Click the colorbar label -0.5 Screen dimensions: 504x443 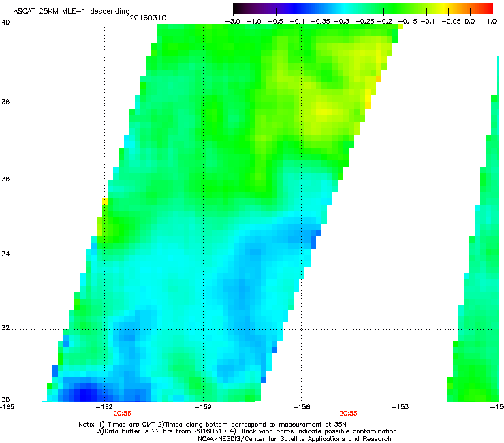pyautogui.click(x=275, y=22)
